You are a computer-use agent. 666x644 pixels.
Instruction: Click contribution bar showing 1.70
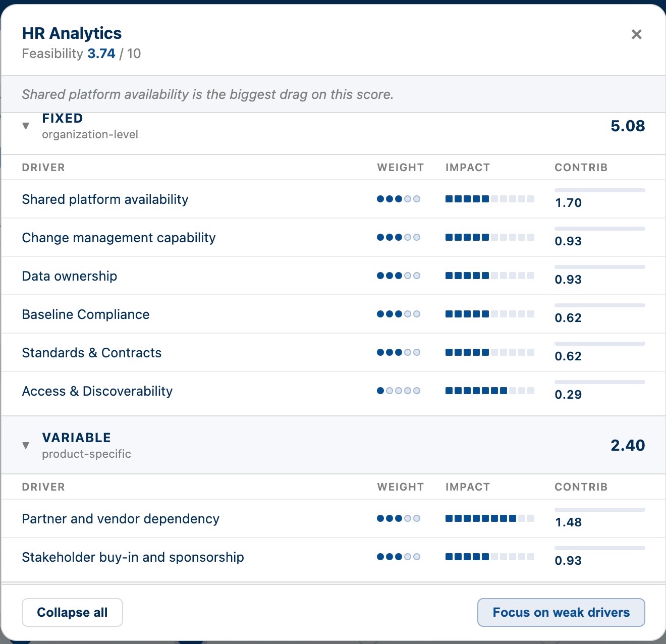pyautogui.click(x=599, y=190)
